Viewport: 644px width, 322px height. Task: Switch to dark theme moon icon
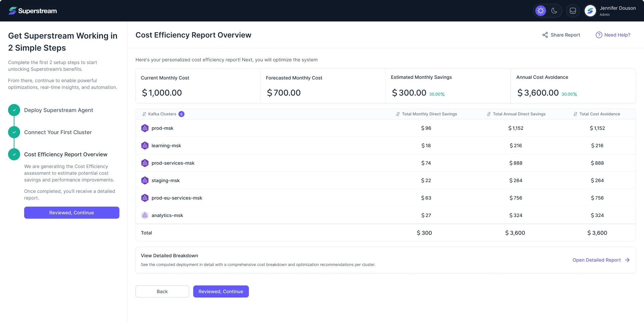point(554,11)
